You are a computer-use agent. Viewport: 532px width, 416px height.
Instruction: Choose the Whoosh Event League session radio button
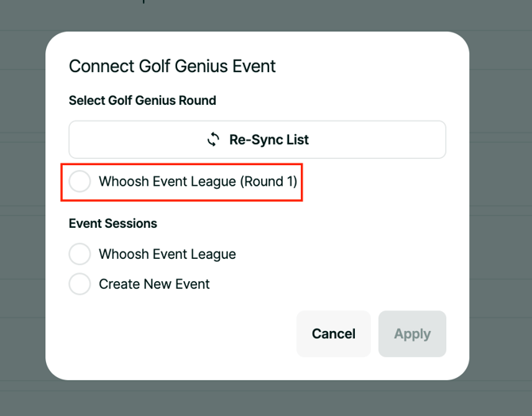click(79, 254)
